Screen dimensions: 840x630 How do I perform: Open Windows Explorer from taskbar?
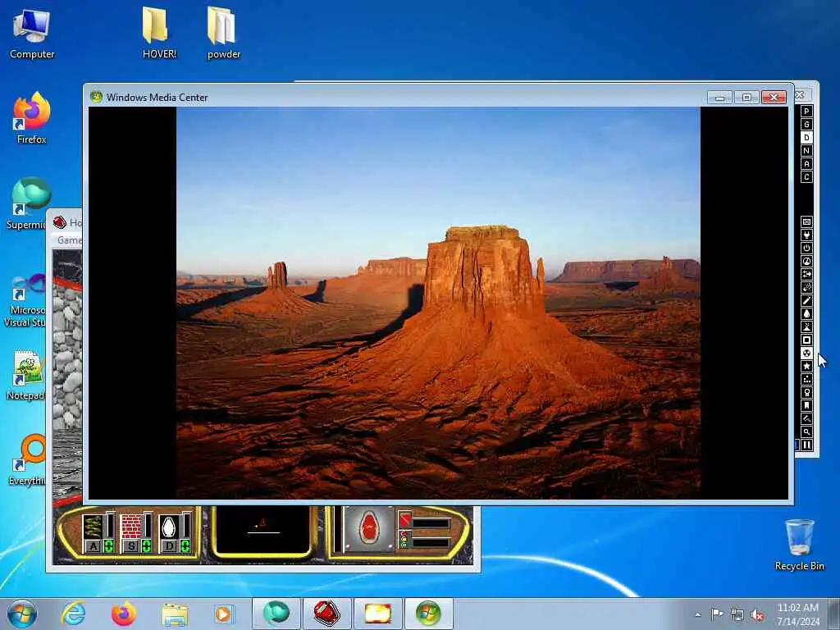click(174, 614)
